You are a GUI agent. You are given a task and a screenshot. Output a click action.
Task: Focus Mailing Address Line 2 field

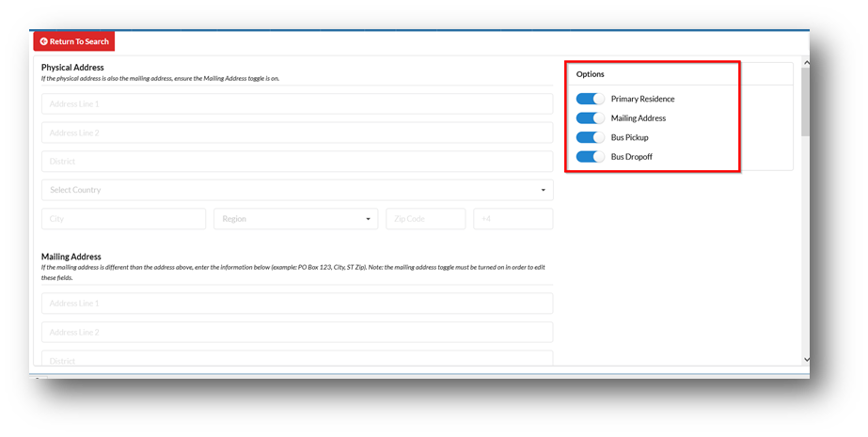pyautogui.click(x=297, y=332)
